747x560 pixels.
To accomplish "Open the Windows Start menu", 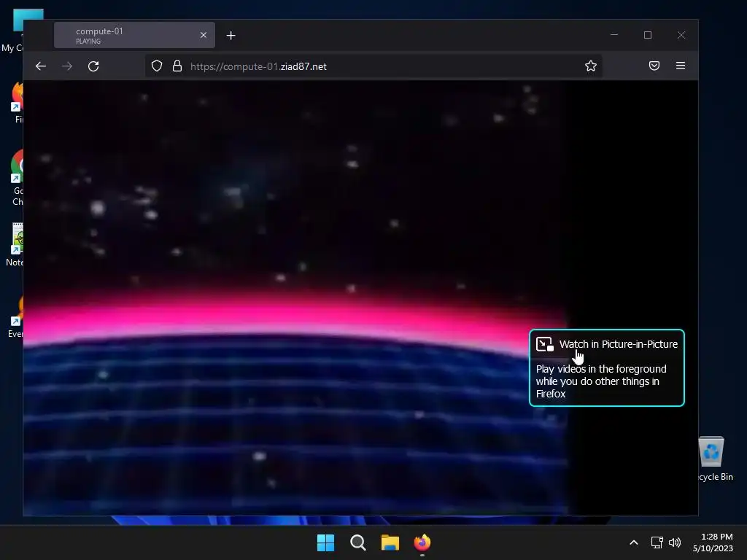I will (x=326, y=542).
